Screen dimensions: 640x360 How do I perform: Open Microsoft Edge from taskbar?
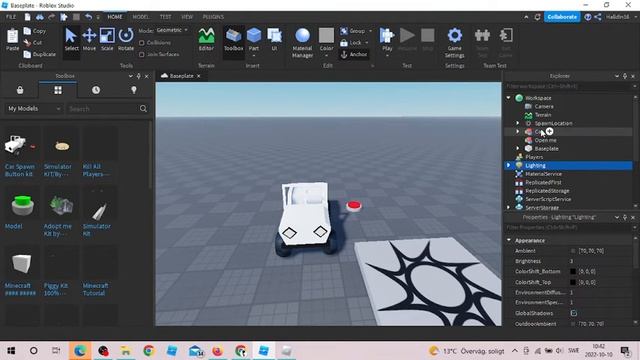[x=80, y=351]
